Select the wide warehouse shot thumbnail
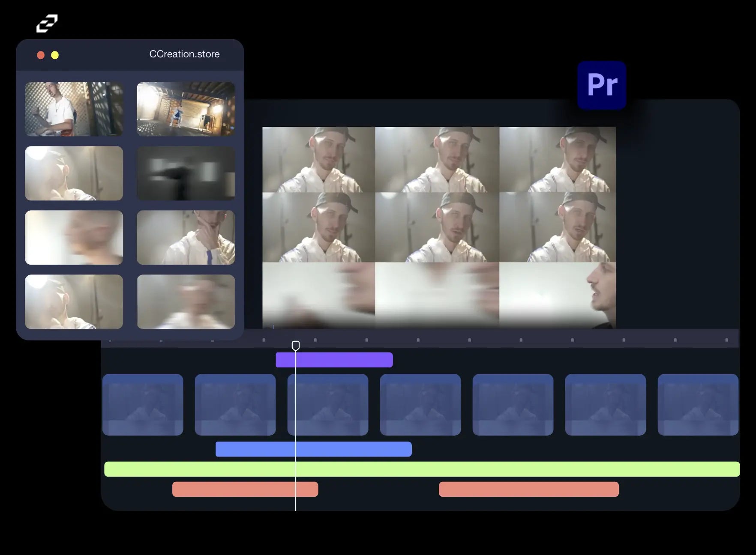 pos(186,109)
